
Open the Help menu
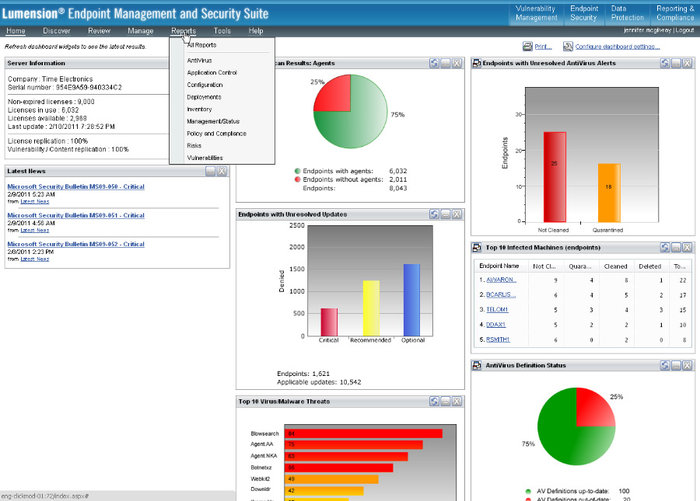click(256, 31)
